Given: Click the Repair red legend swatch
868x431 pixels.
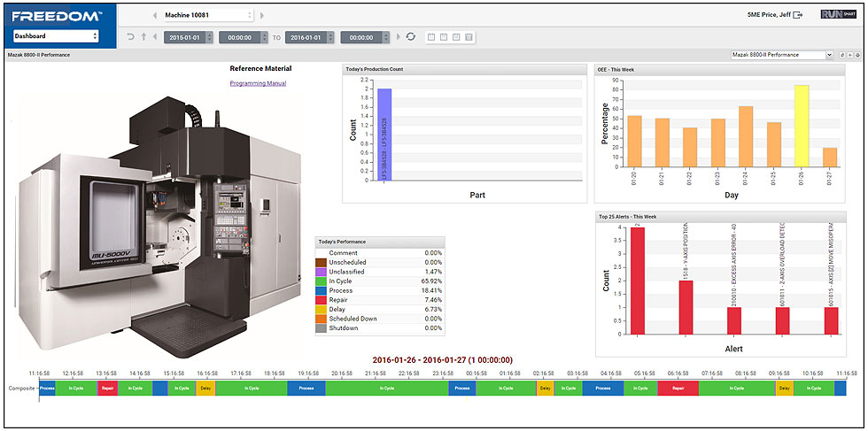Looking at the screenshot, I should (321, 300).
